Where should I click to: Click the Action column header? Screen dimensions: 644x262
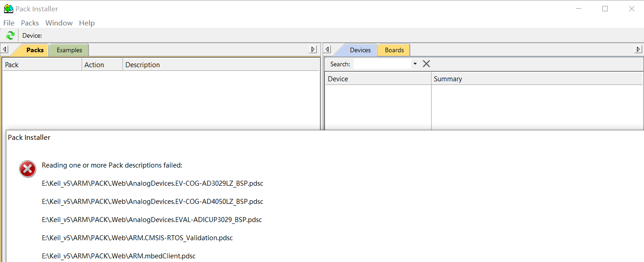click(102, 64)
